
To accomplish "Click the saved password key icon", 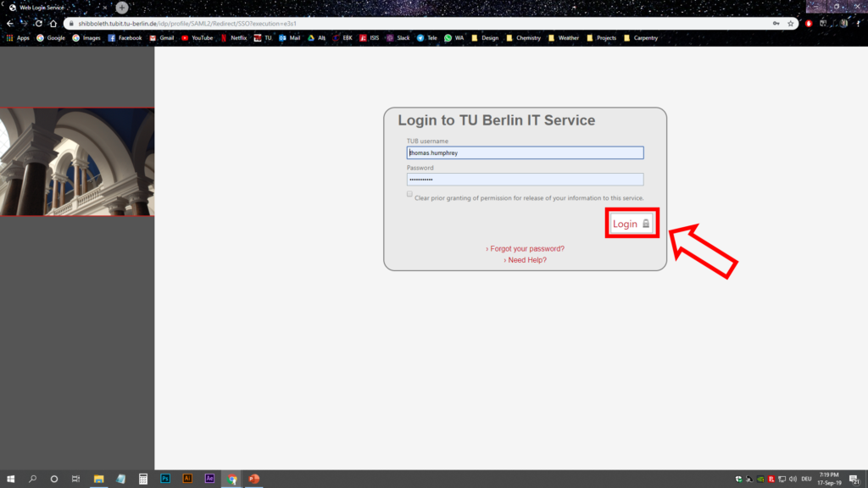I will (x=776, y=24).
